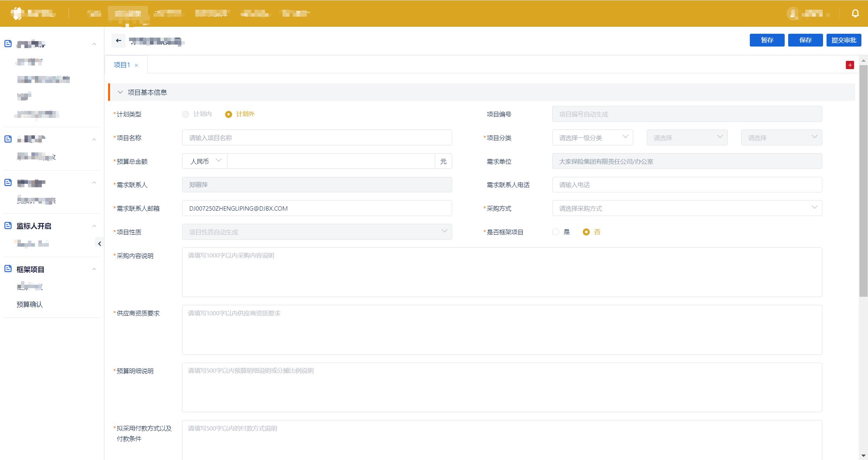
Task: Open the second 项目分类 dropdown
Action: coord(687,138)
